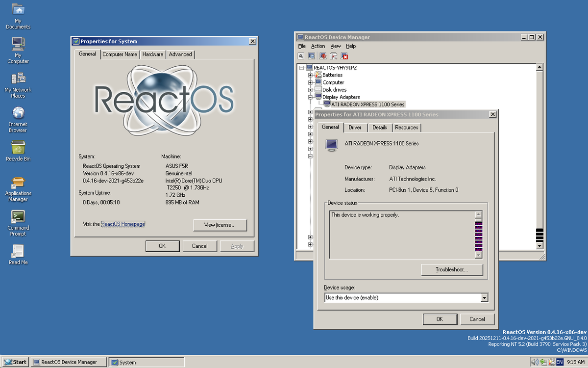Select the ATI RADEON XPRESS 1100 Series tree item
This screenshot has width=588, height=368.
367,104
